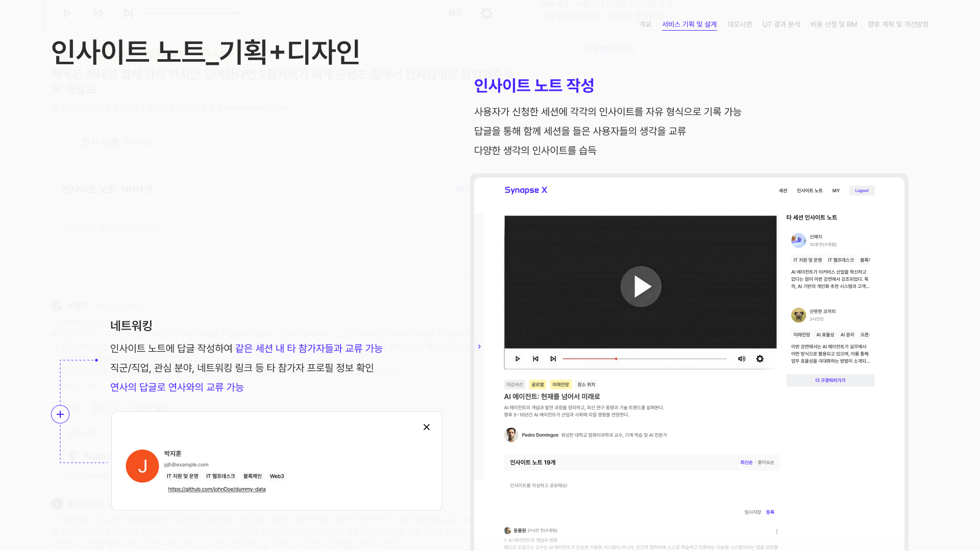Click the Logout button
The height and width of the screenshot is (551, 980).
coord(862,191)
